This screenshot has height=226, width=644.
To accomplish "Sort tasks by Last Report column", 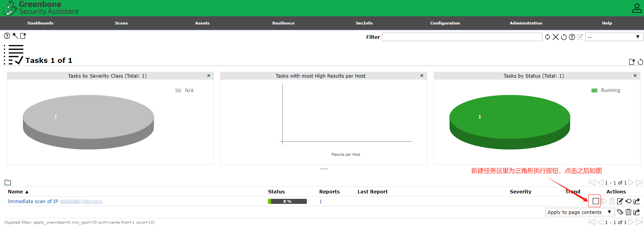I will 373,191.
